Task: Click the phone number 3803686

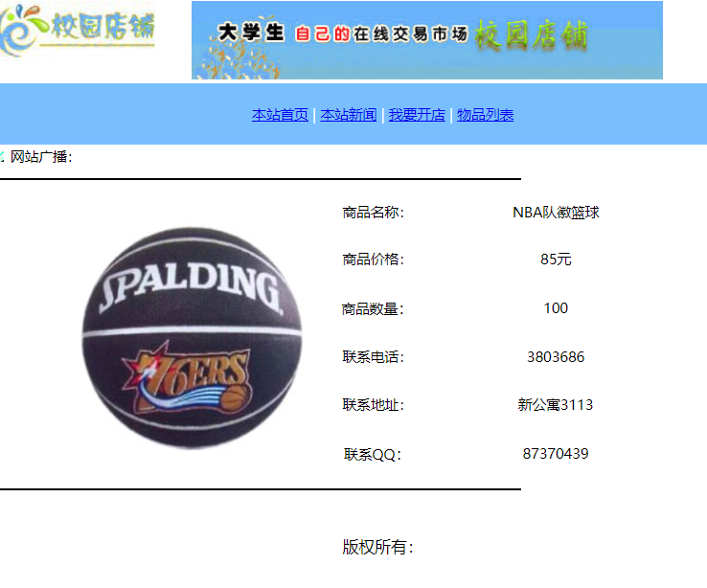Action: pyautogui.click(x=556, y=357)
